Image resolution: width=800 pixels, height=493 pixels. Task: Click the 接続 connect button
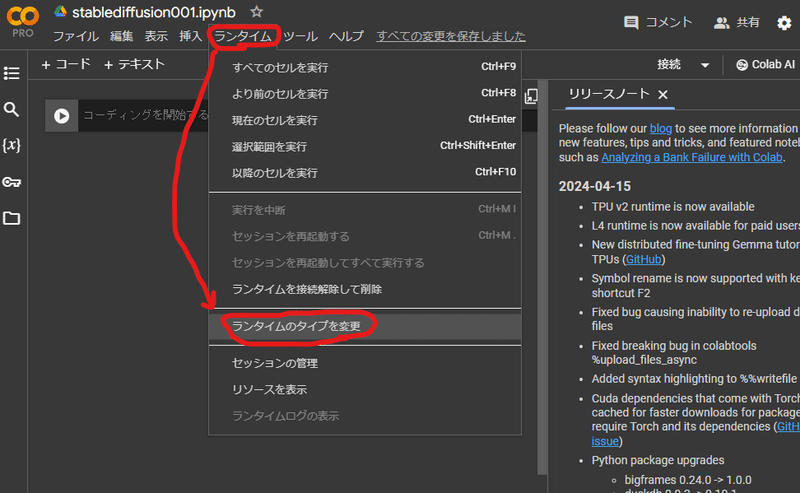tap(669, 64)
